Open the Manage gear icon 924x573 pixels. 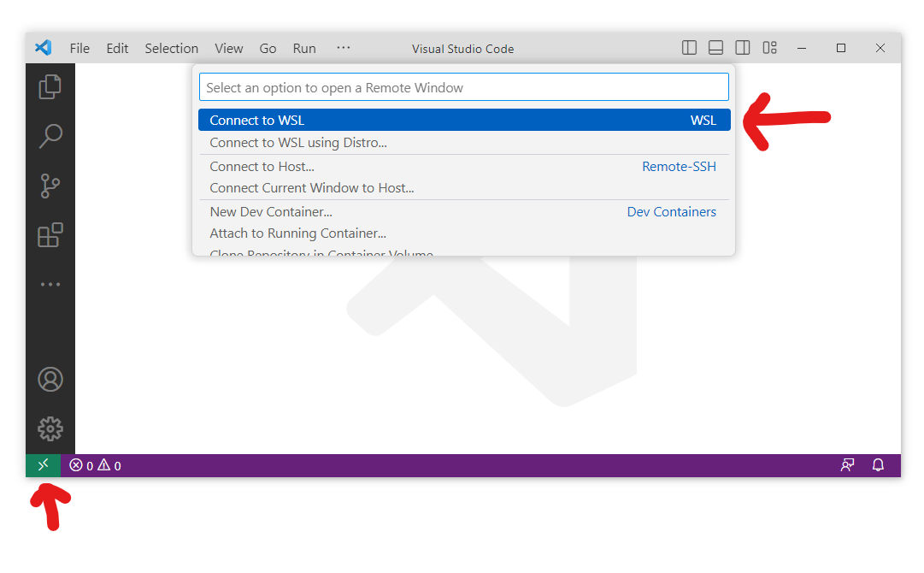point(50,428)
